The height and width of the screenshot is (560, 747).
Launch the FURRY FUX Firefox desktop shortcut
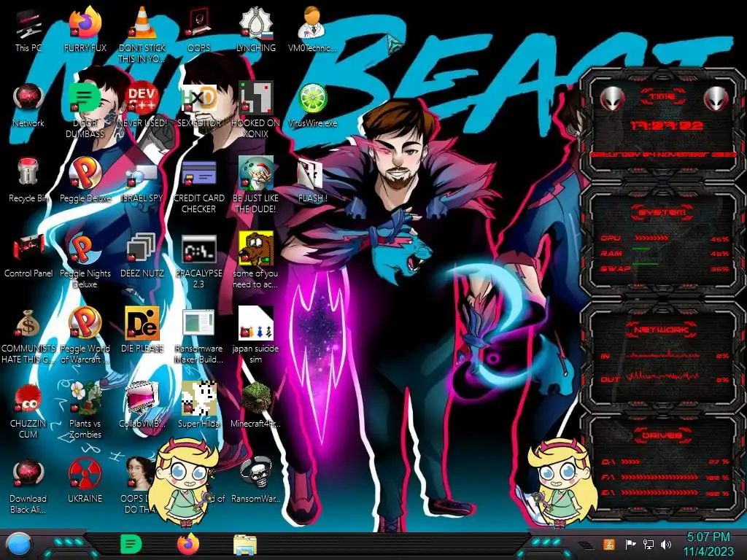[85, 29]
